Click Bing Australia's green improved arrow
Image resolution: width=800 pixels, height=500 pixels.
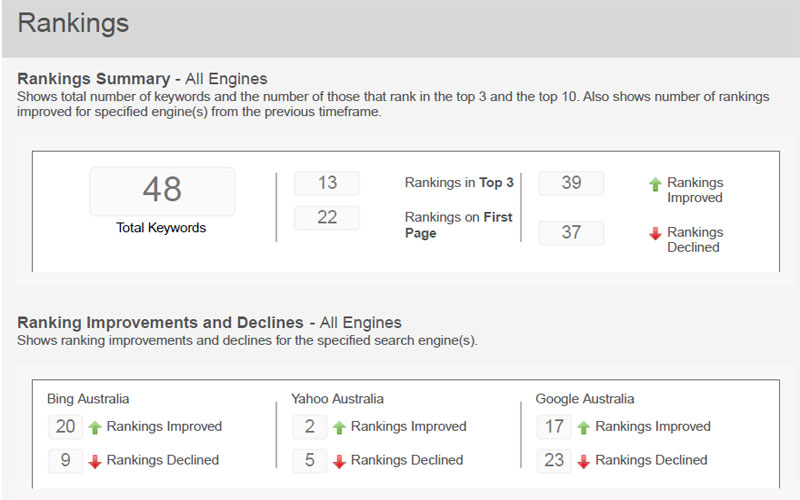[95, 427]
